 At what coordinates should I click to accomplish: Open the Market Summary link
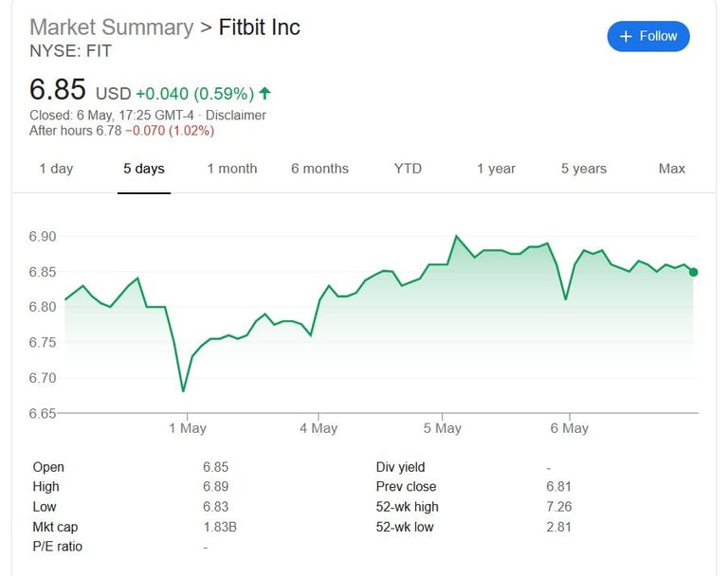(111, 27)
